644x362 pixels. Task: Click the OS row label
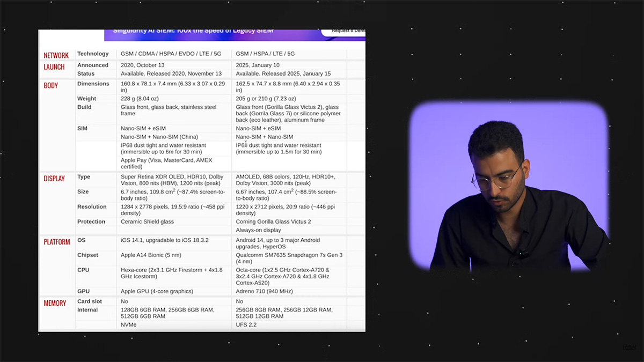[82, 240]
